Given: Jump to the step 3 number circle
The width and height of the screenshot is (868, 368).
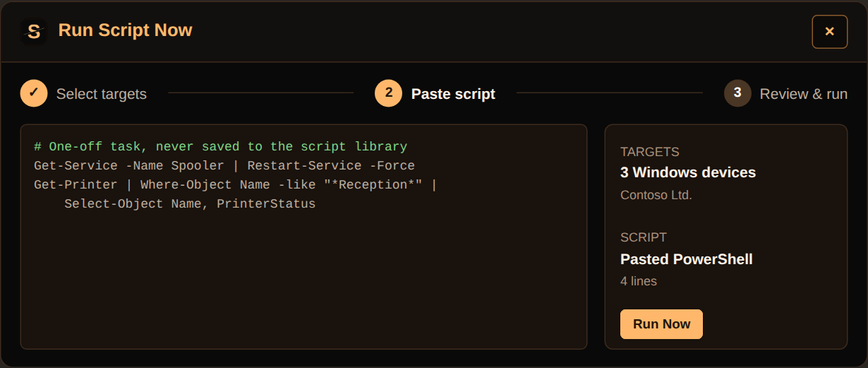Looking at the screenshot, I should [737, 93].
